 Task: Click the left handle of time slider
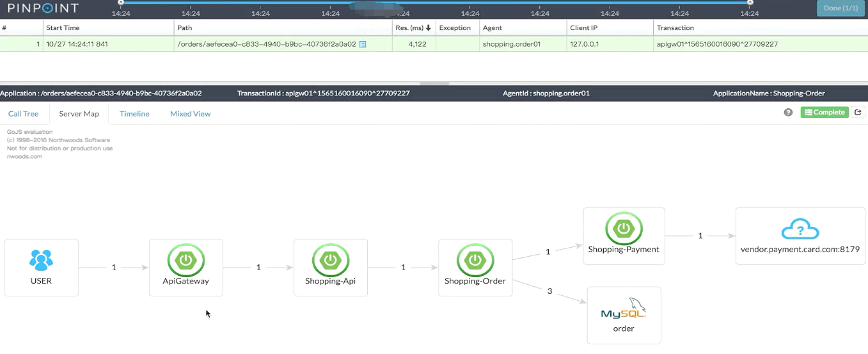[x=121, y=3]
